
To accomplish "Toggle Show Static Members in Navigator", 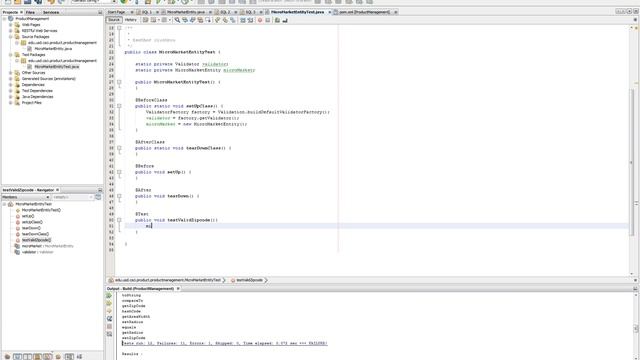I will click(x=27, y=357).
